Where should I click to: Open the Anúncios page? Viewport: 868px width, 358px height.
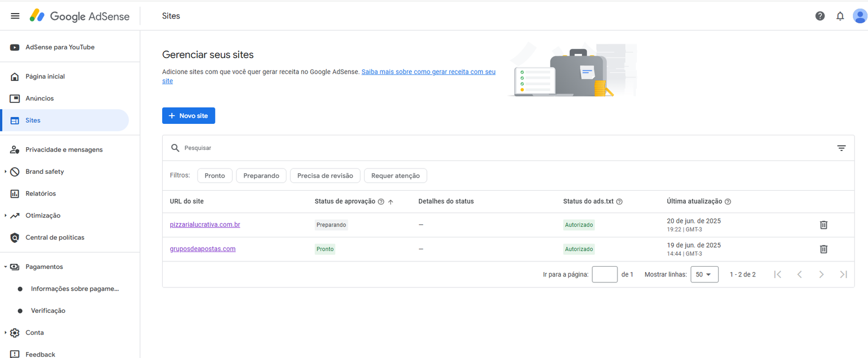click(40, 98)
